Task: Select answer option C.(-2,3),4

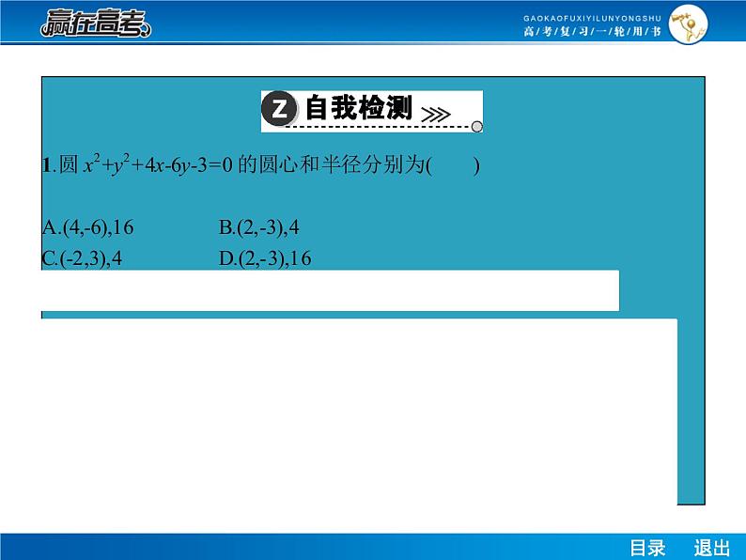Action: 82,258
